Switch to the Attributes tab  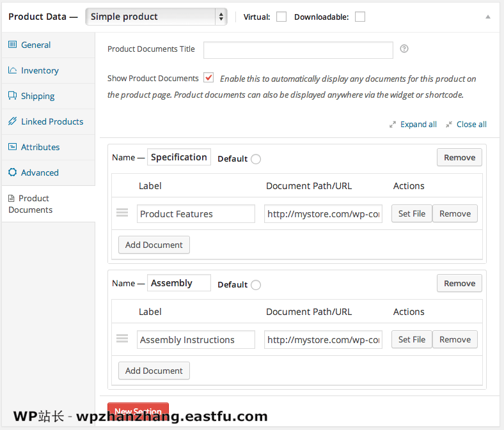coord(40,147)
